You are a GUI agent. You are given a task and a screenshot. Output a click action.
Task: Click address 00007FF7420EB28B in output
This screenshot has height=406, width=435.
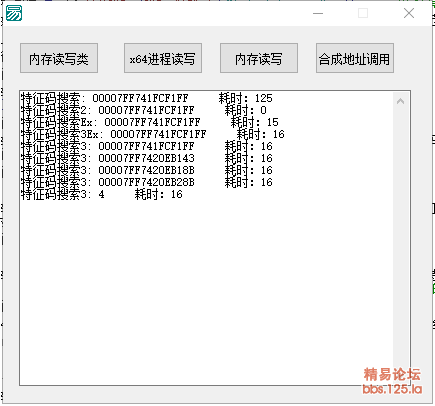[146, 182]
